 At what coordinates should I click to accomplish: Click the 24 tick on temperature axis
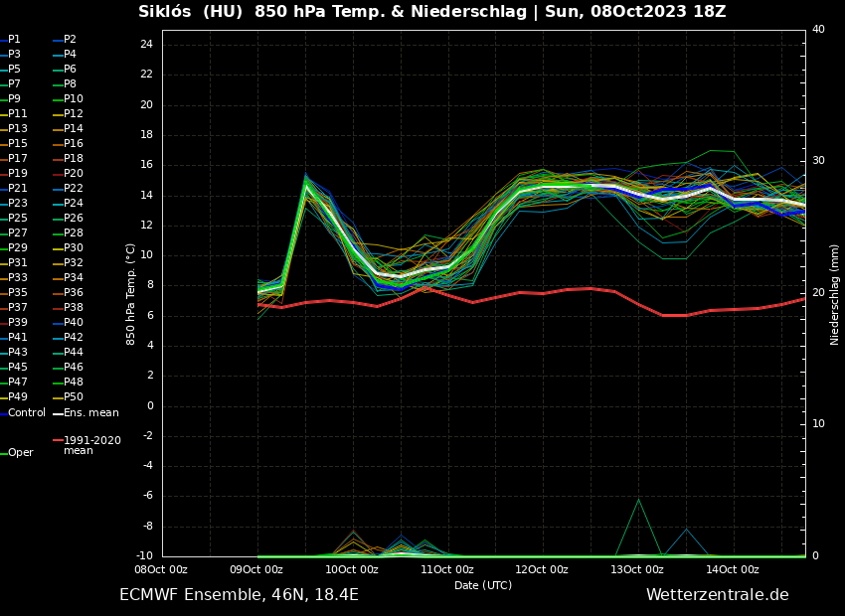(x=146, y=45)
